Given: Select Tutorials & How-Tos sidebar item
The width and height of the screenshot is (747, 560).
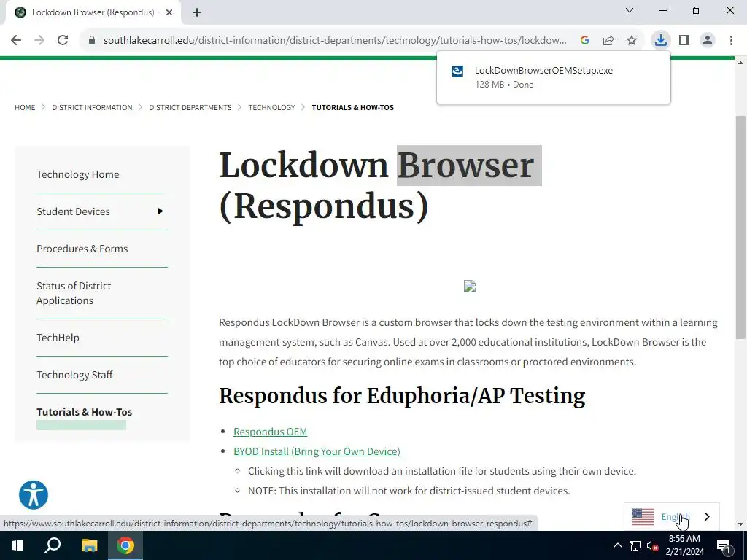Looking at the screenshot, I should pyautogui.click(x=85, y=412).
